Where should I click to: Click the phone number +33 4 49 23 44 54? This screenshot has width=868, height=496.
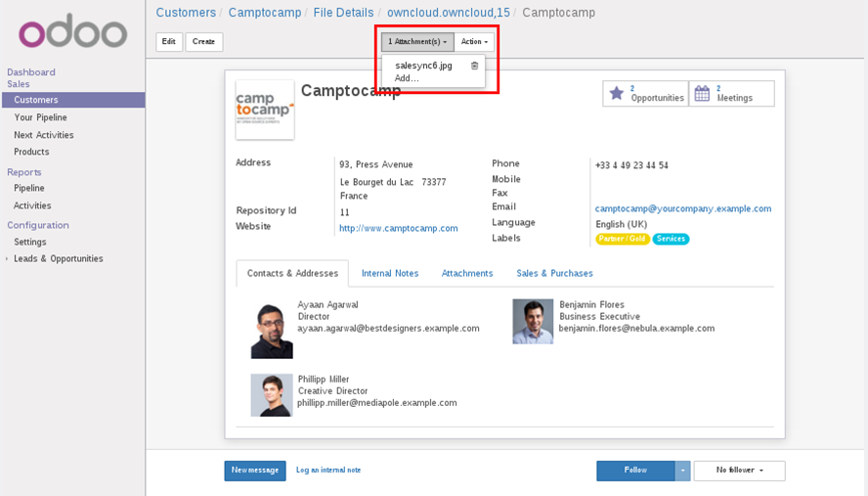click(x=631, y=165)
